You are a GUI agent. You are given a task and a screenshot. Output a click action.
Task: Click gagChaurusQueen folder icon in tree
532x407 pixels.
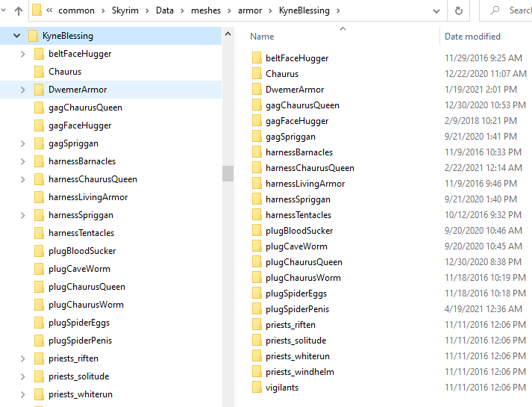39,108
